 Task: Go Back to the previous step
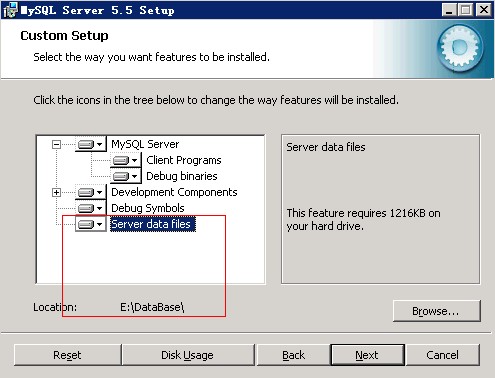point(293,355)
